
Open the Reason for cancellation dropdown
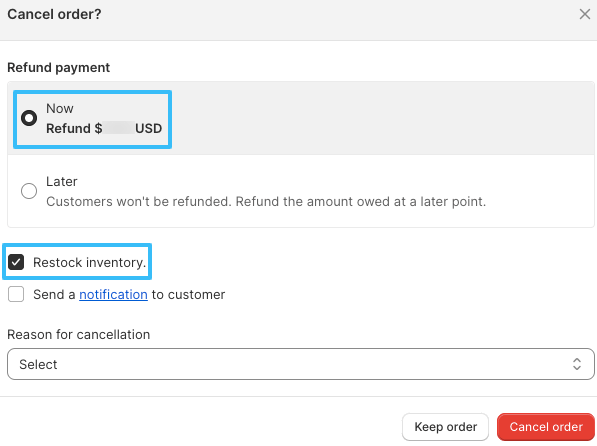301,364
